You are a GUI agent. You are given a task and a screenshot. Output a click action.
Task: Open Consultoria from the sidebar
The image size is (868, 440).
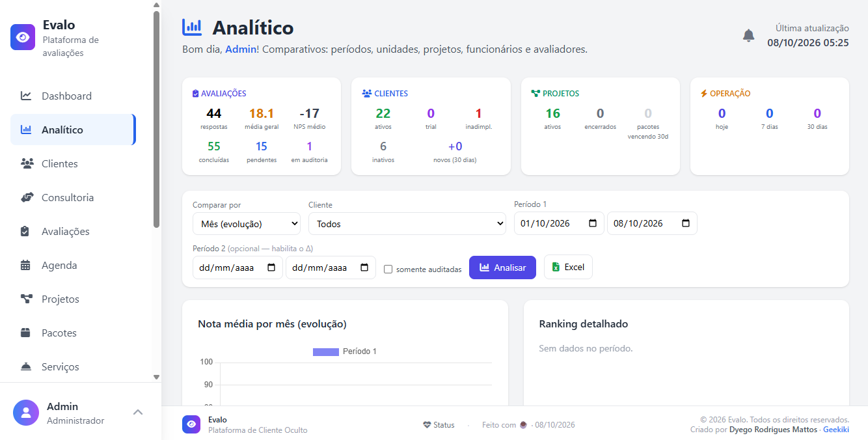click(72, 197)
